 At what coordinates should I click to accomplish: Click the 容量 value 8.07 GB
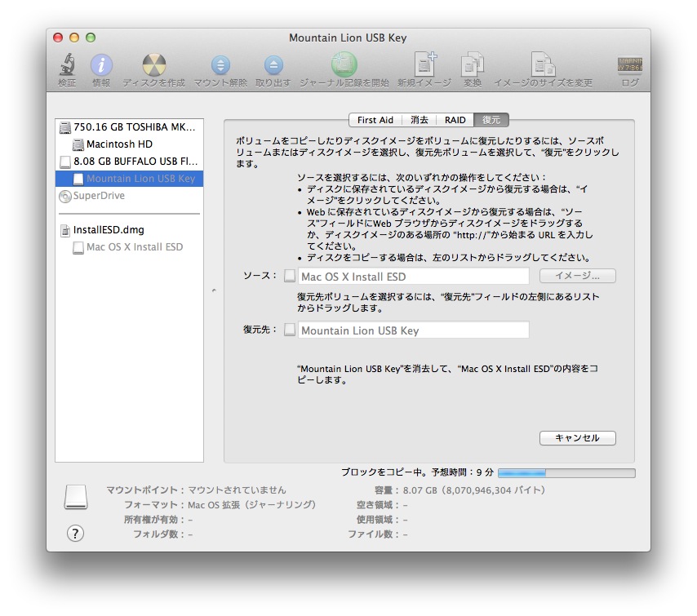(x=473, y=490)
